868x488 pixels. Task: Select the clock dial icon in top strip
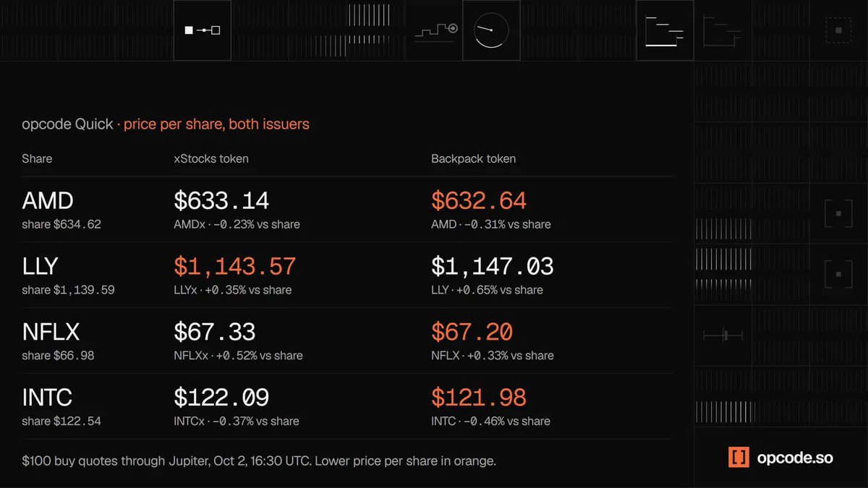491,30
